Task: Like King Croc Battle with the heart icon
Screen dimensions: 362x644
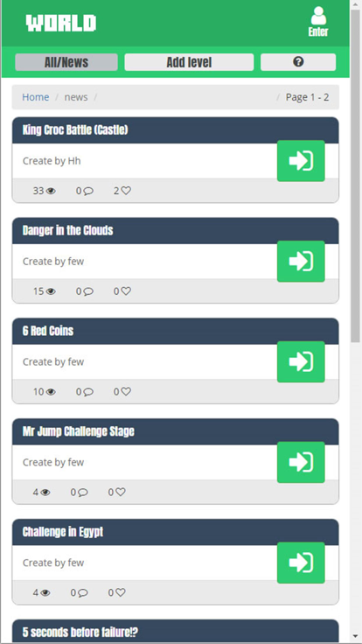Action: [127, 191]
